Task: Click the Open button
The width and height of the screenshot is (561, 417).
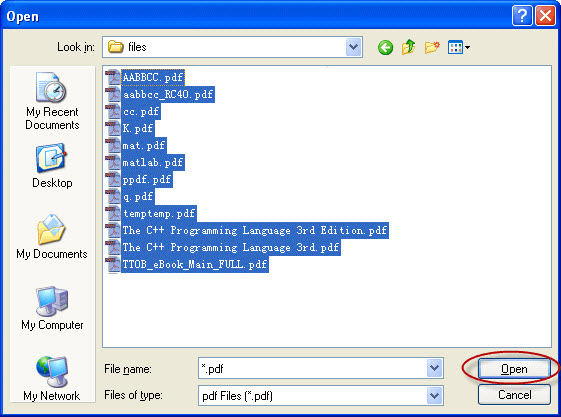Action: tap(514, 368)
